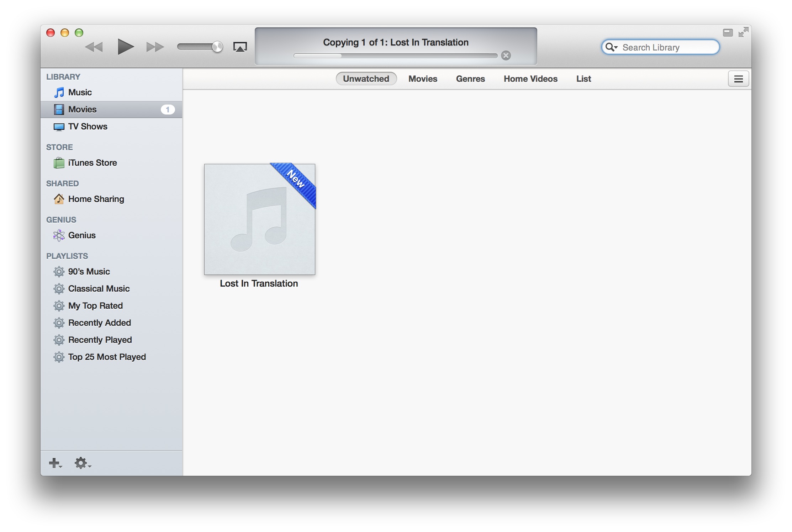Click the List view icon top right
Screen dimensions: 792x532
click(738, 78)
